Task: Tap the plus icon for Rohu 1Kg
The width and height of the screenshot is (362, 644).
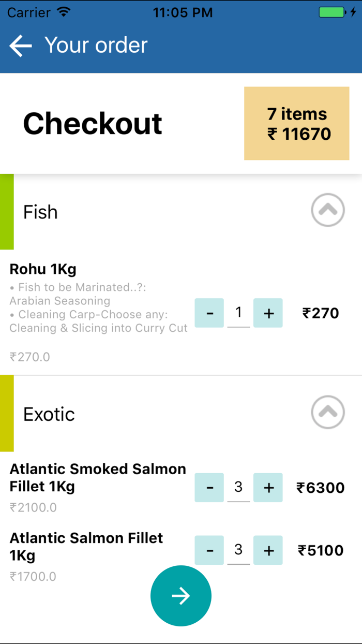Action: click(268, 313)
